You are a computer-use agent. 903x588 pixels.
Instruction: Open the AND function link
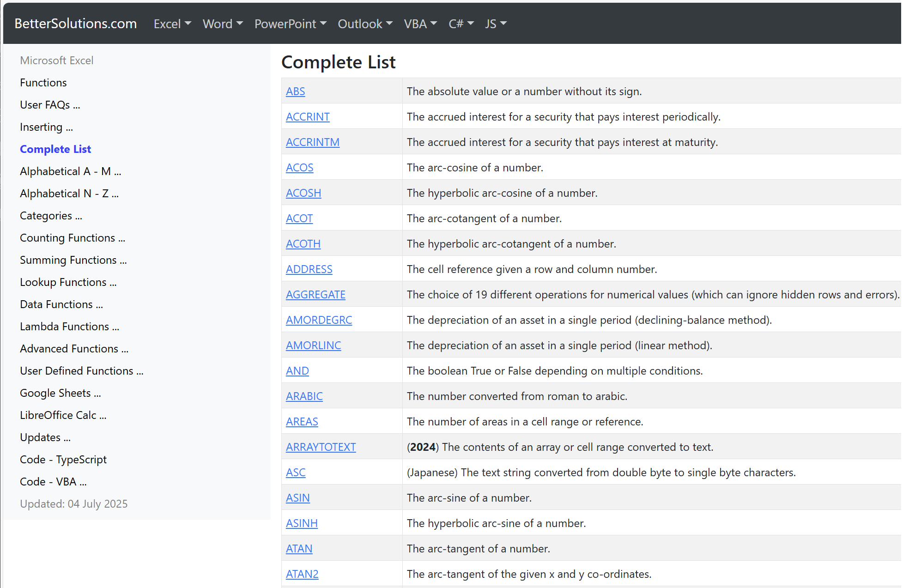297,371
